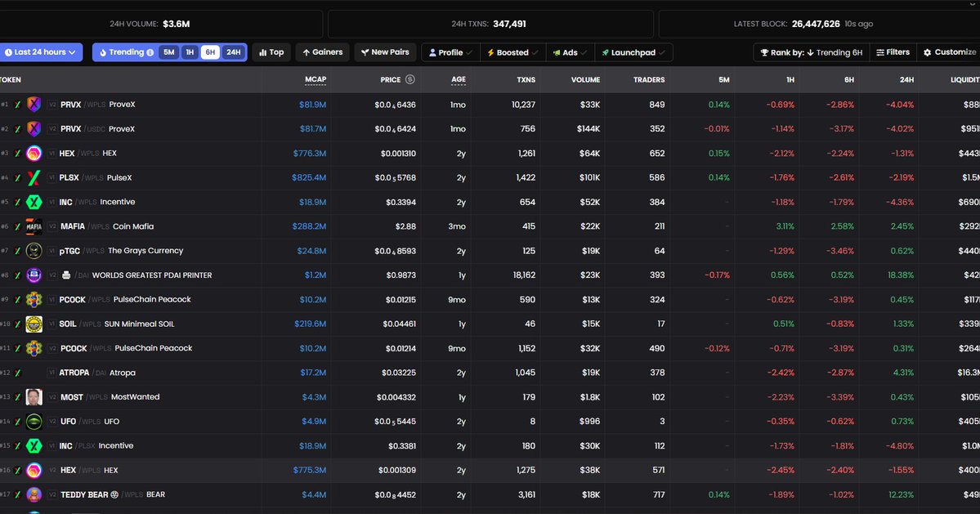Switch to the Gainers tab
The height and width of the screenshot is (514, 980).
tap(323, 52)
